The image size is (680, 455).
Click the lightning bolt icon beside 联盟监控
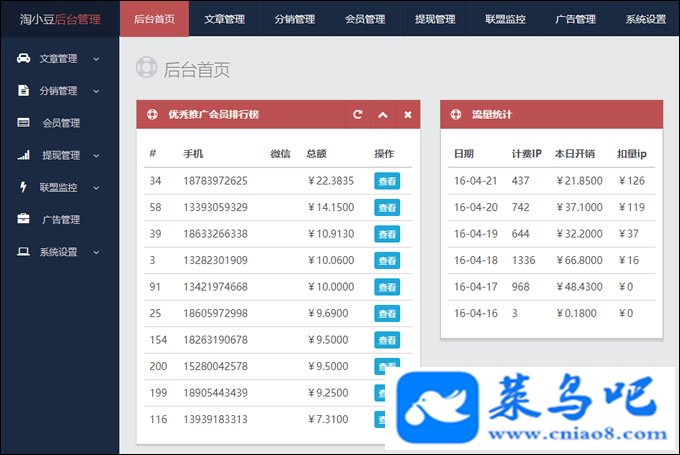tap(23, 187)
